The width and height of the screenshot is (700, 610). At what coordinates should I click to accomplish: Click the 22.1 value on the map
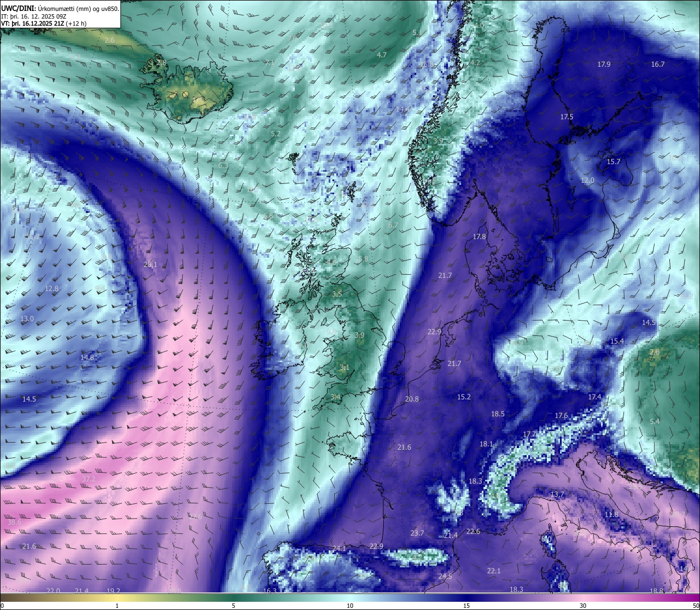tap(494, 571)
